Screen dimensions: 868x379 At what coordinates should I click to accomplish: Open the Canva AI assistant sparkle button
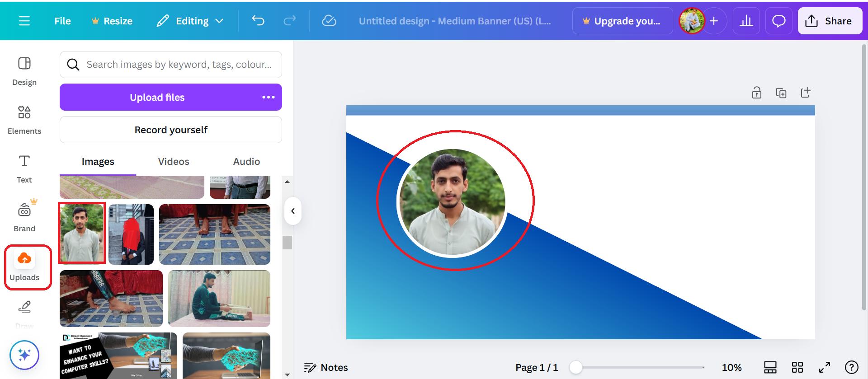(x=24, y=355)
